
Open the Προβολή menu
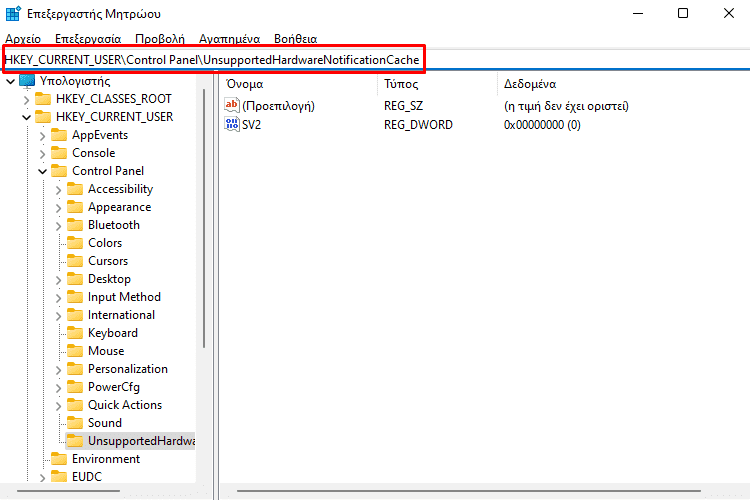160,39
